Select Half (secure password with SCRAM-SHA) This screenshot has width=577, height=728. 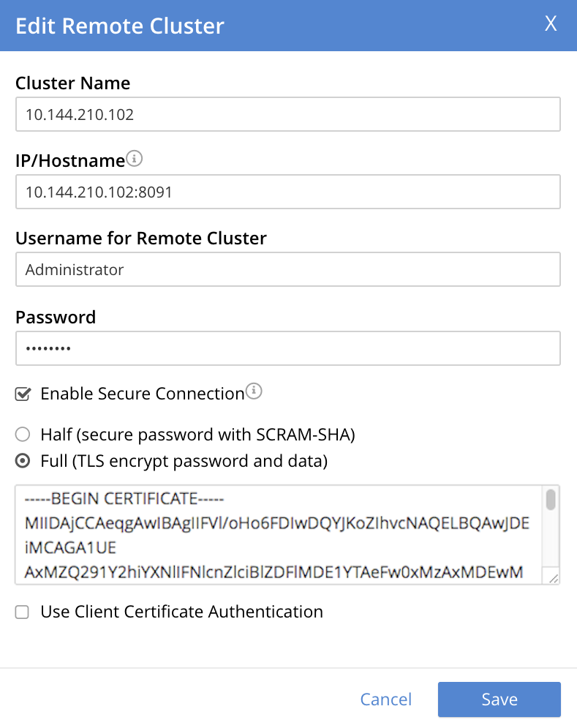click(x=22, y=434)
